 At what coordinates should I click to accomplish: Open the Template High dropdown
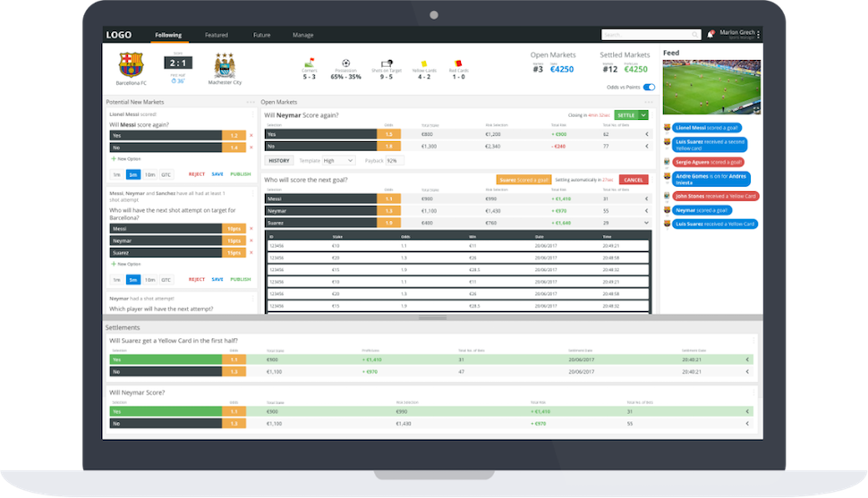click(338, 160)
